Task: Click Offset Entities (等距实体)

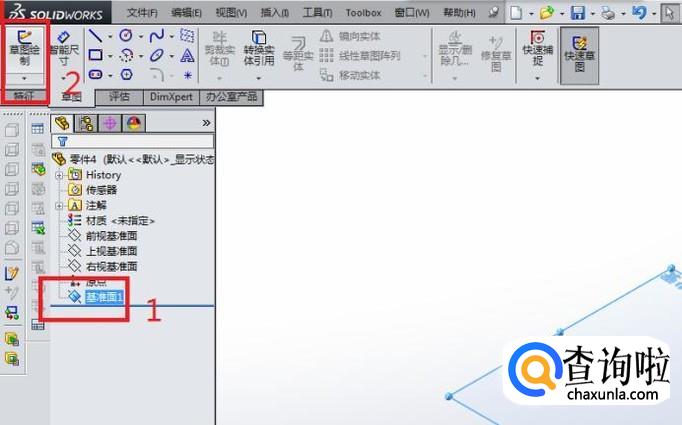Action: (x=298, y=54)
